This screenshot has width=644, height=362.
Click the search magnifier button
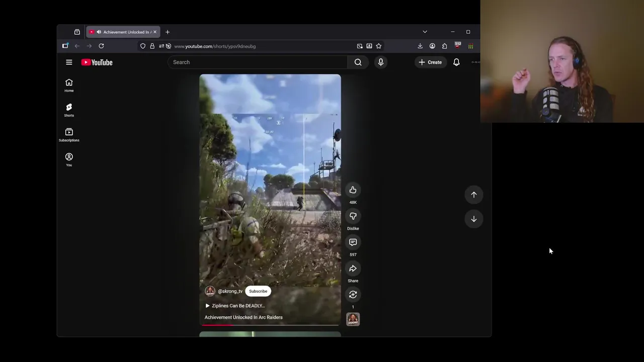358,62
